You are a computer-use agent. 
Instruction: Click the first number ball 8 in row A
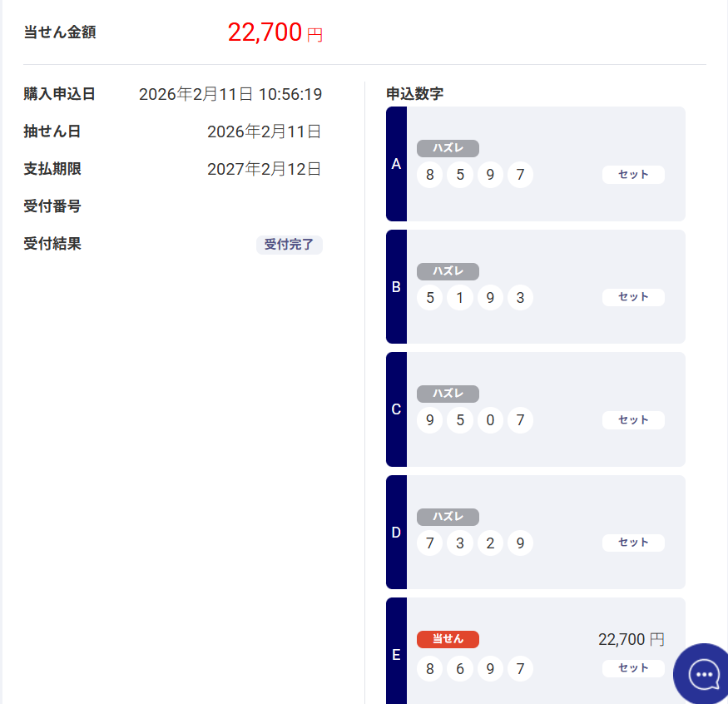pyautogui.click(x=430, y=175)
